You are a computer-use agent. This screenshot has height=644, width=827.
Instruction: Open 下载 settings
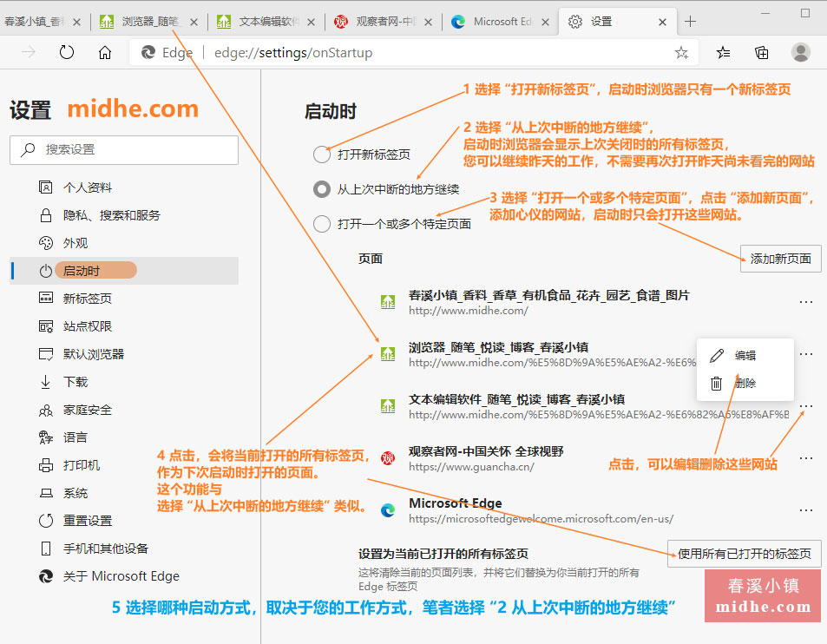[x=124, y=382]
